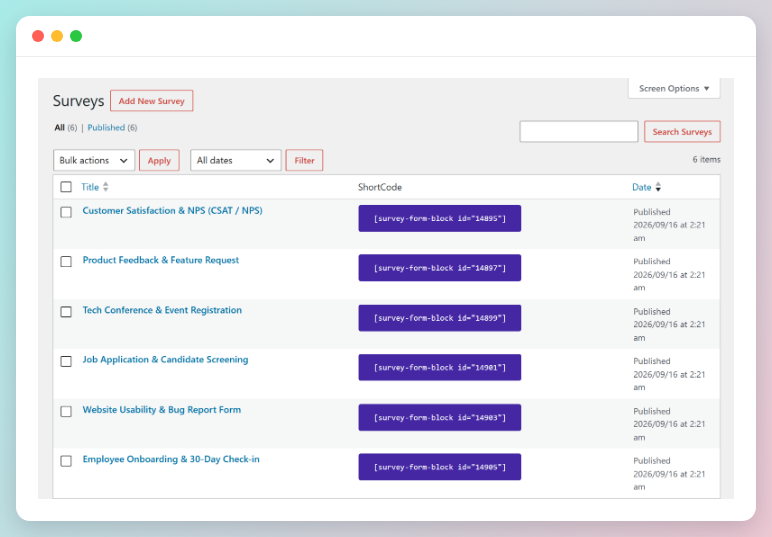Check the Employee Onboarding & 30-Day Check-in checkbox

tap(66, 461)
